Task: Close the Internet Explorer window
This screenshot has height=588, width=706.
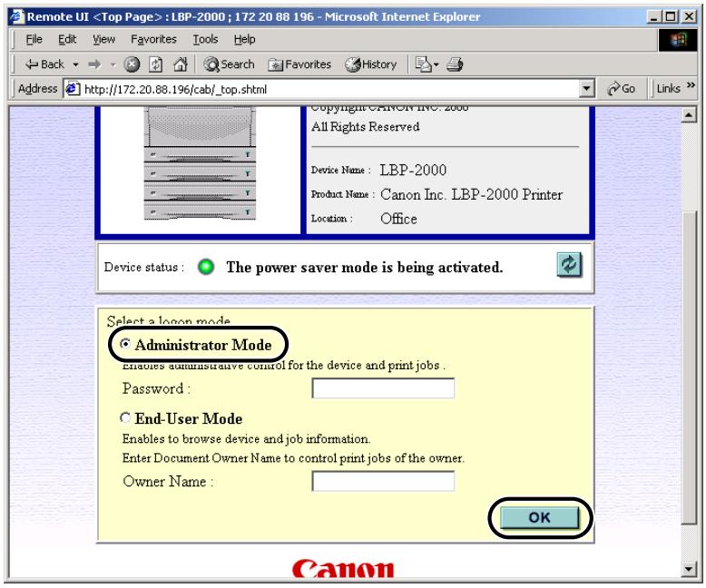Action: pyautogui.click(x=689, y=17)
